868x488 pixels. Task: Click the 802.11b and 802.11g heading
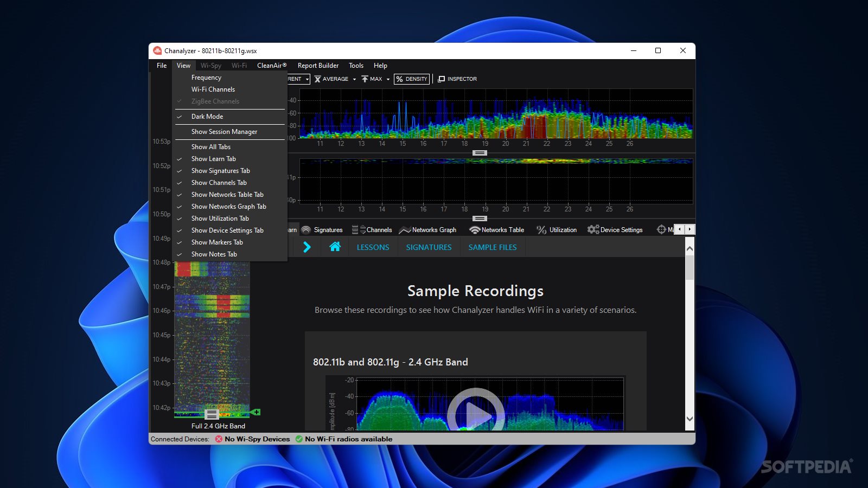pyautogui.click(x=390, y=362)
